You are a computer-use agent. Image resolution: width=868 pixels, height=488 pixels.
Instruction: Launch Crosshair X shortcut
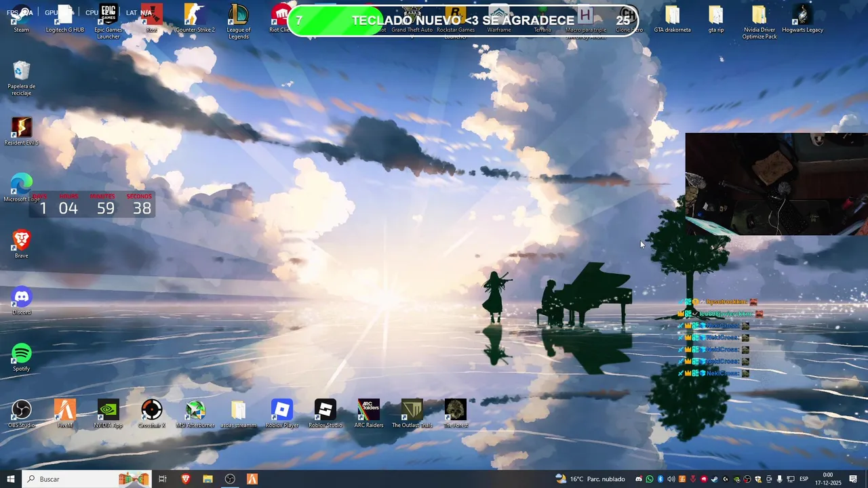coord(152,414)
